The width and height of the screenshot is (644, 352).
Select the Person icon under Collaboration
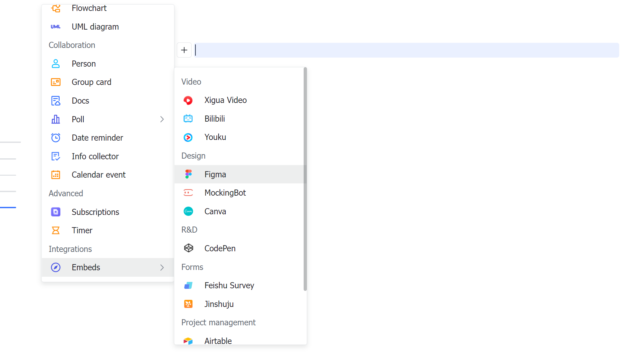[x=56, y=64]
